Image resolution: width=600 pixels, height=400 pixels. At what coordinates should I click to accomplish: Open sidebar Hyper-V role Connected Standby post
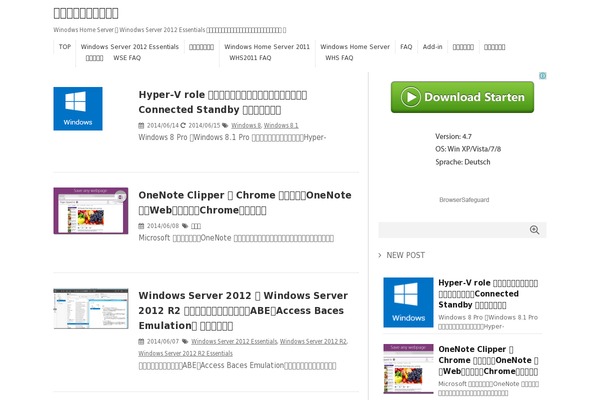click(x=488, y=294)
